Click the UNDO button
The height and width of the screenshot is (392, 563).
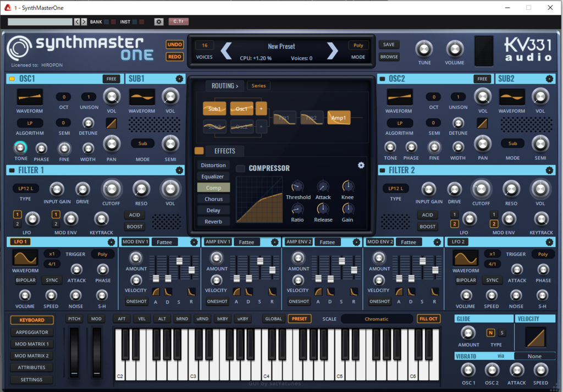(174, 45)
